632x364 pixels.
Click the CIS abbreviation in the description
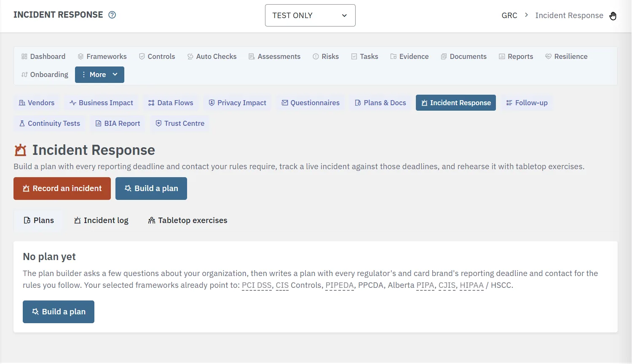282,285
